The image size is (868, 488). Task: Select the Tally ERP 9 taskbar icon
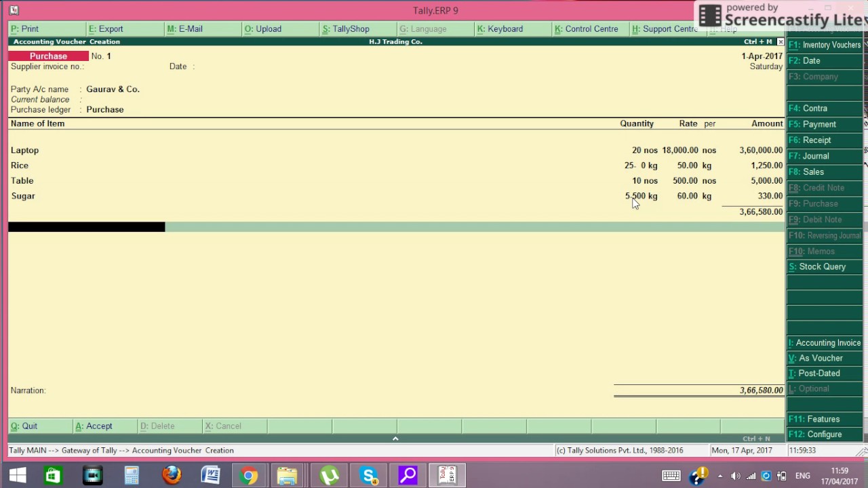pyautogui.click(x=448, y=476)
